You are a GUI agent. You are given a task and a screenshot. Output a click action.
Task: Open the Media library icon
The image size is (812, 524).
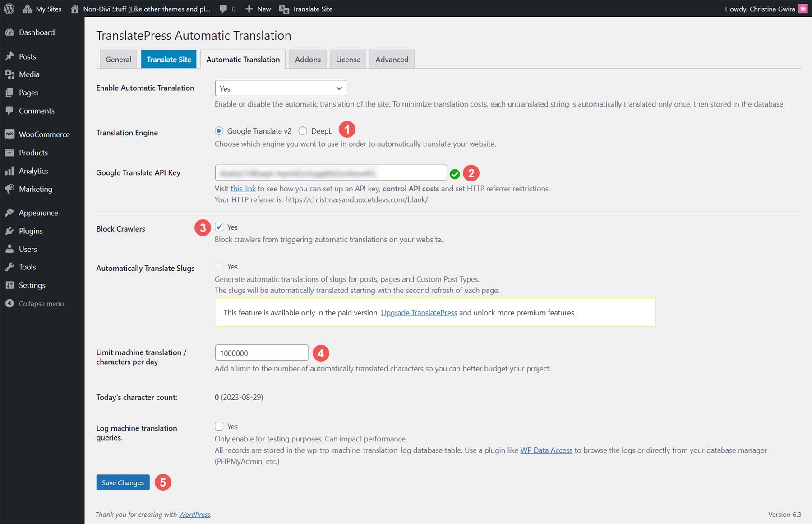click(9, 74)
